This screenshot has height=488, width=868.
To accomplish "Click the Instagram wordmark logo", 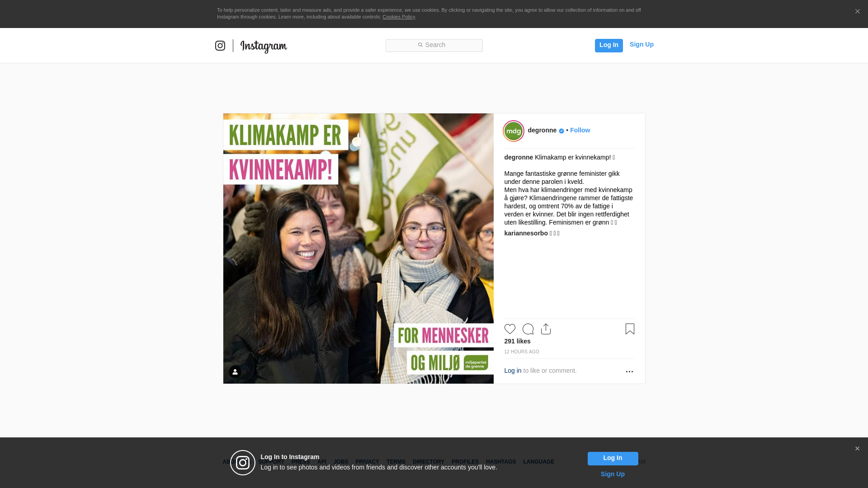I will [264, 46].
